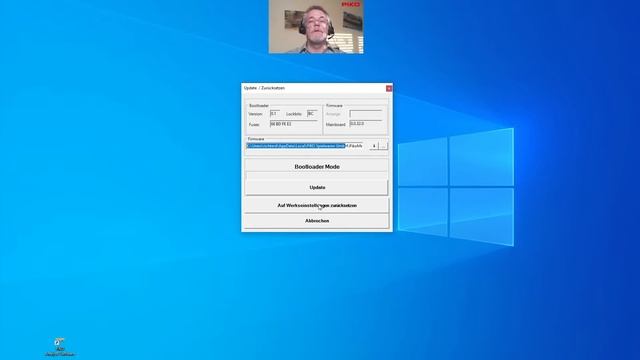Open the browse '...' button for firmware file
Viewport: 640px width, 360px height.
384,146
